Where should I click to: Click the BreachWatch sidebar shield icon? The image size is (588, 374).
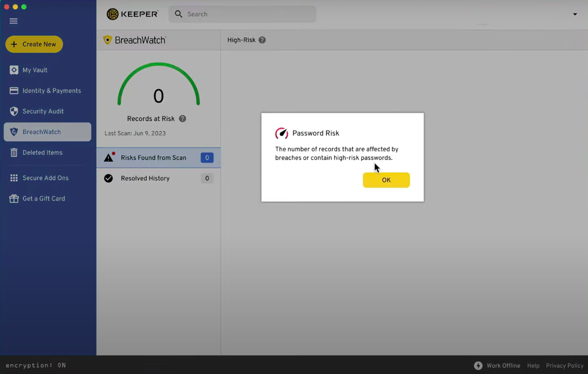(14, 132)
